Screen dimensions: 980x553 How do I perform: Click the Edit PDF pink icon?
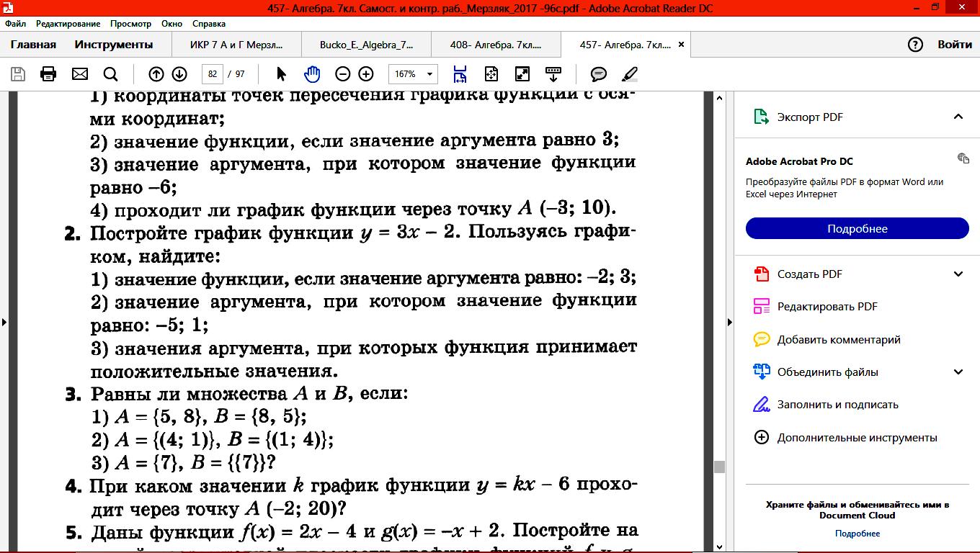[x=761, y=307]
